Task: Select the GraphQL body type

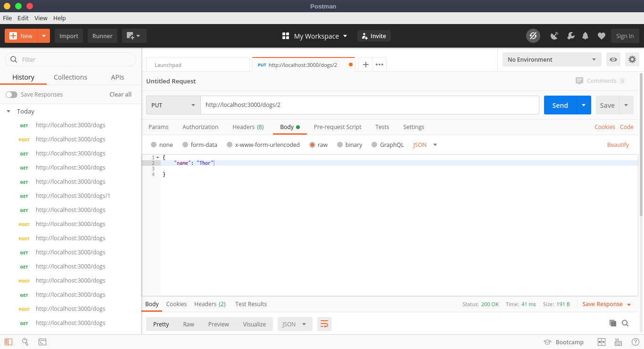Action: point(374,145)
